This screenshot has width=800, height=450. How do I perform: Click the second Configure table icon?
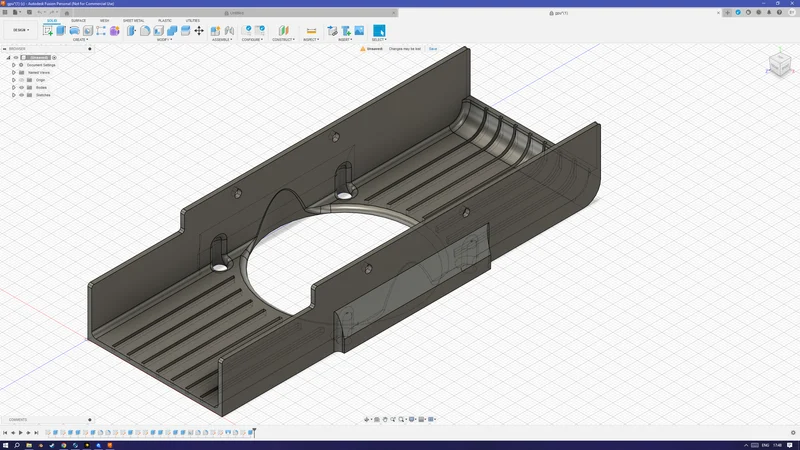(x=260, y=31)
